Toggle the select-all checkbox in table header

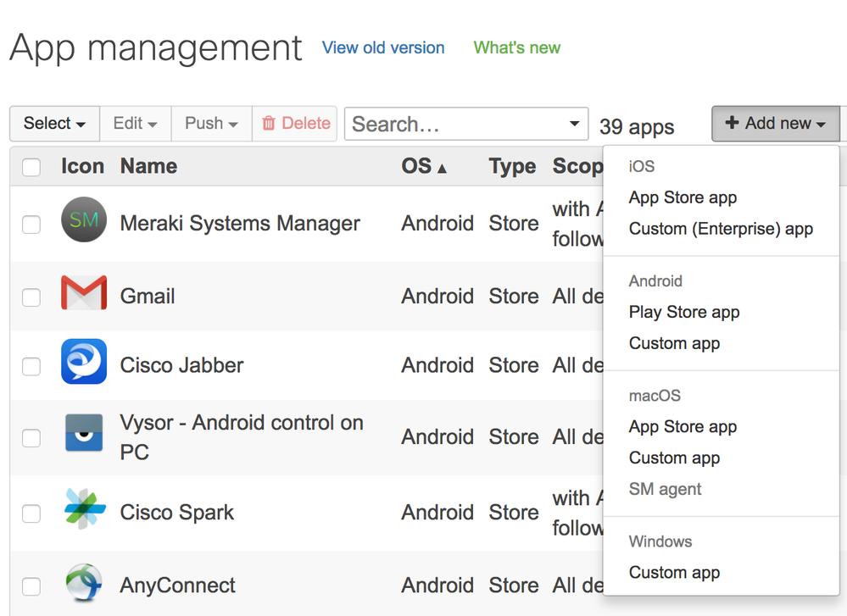pyautogui.click(x=31, y=168)
